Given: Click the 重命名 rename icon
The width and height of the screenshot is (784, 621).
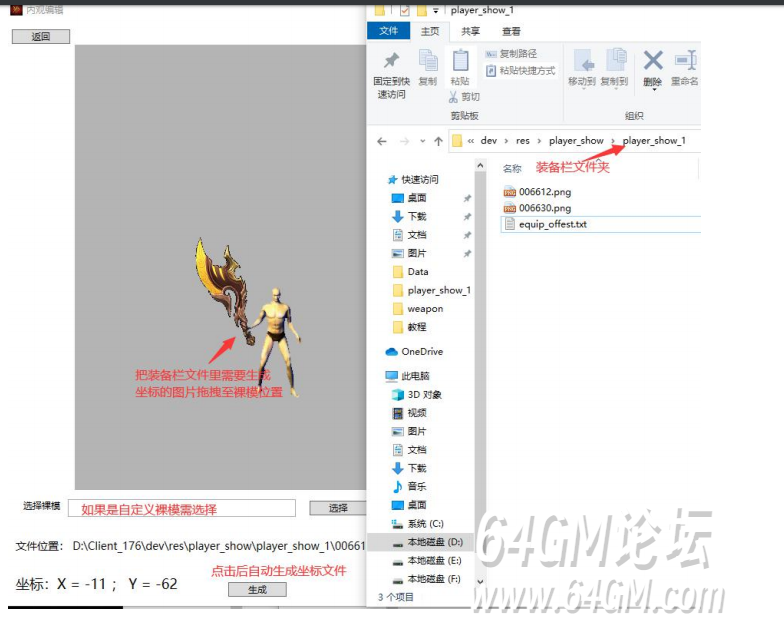Looking at the screenshot, I should pos(686,60).
